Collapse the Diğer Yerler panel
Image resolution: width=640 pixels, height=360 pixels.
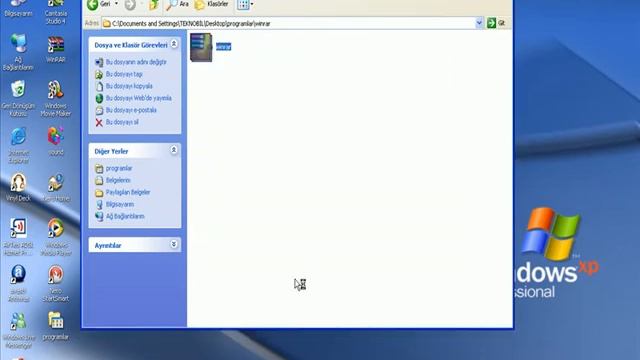[x=174, y=150]
